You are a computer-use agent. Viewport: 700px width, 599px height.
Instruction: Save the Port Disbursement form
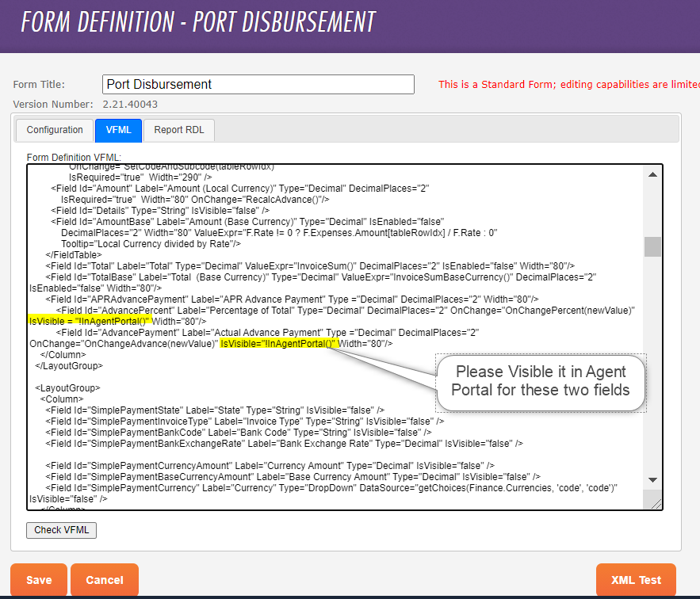pyautogui.click(x=38, y=579)
